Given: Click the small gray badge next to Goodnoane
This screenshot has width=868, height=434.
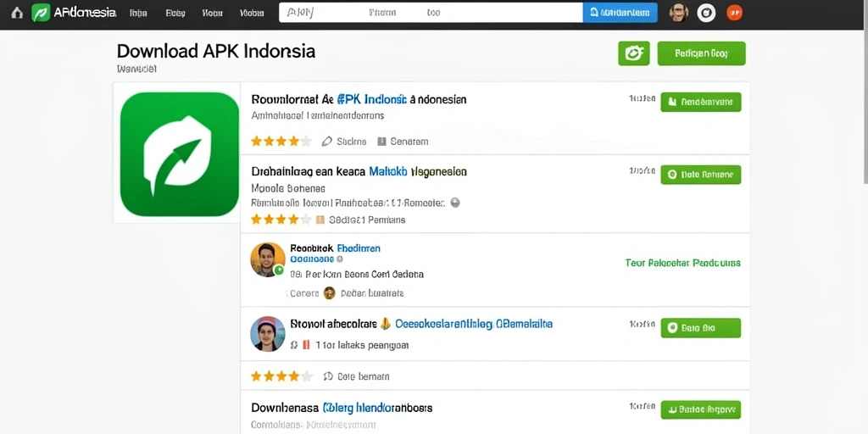Looking at the screenshot, I should (x=340, y=259).
